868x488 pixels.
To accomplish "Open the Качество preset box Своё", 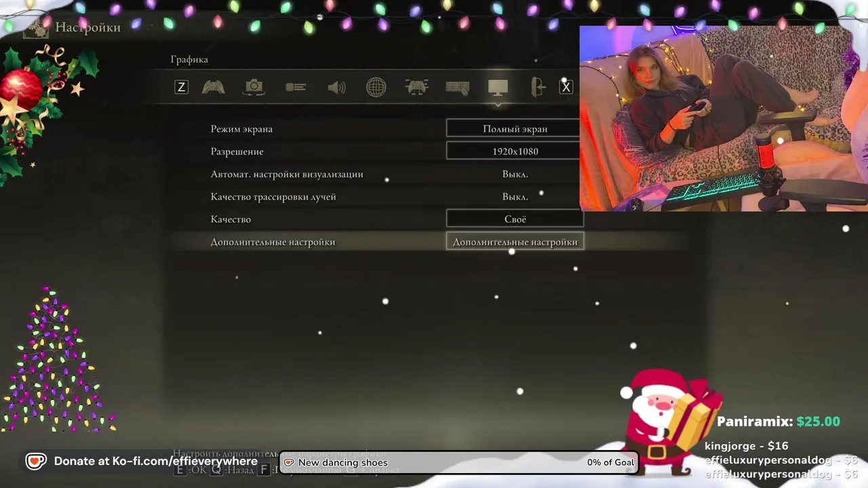I will pos(515,219).
